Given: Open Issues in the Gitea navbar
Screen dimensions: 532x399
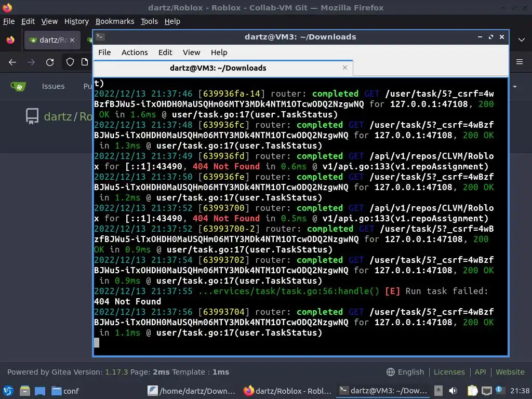Looking at the screenshot, I should [54, 87].
